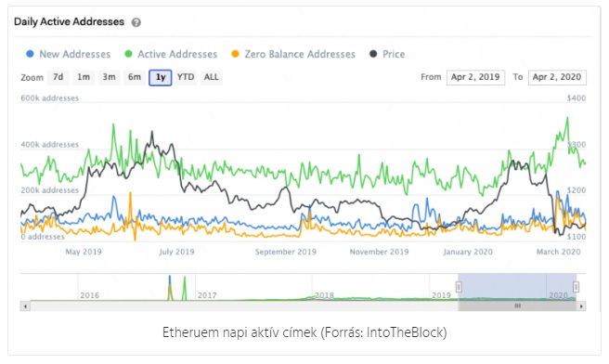Open the Daily Active Addresses help icon
The height and width of the screenshot is (364, 609).
136,22
